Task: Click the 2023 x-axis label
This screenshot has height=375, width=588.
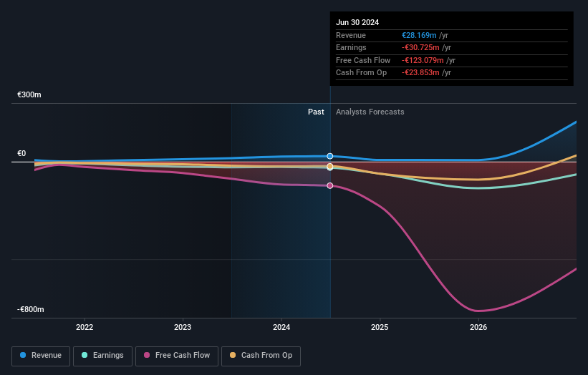Action: (x=183, y=328)
